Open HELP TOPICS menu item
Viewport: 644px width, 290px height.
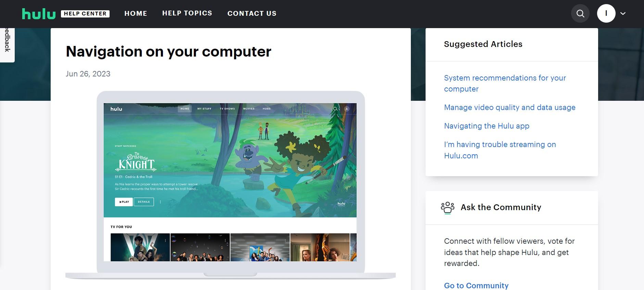[x=187, y=13]
